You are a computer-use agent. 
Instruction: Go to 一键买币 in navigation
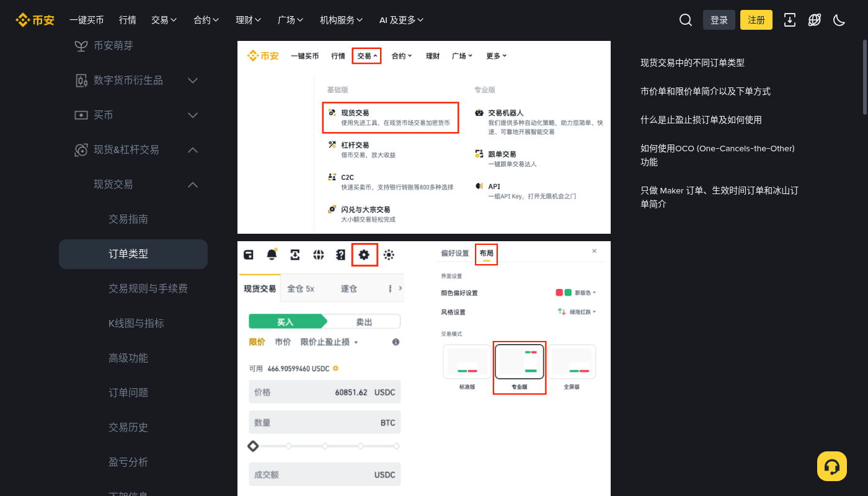pos(87,20)
